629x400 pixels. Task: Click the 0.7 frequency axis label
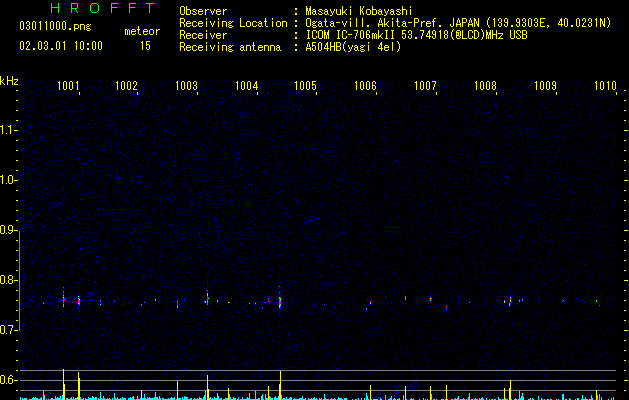[8, 330]
